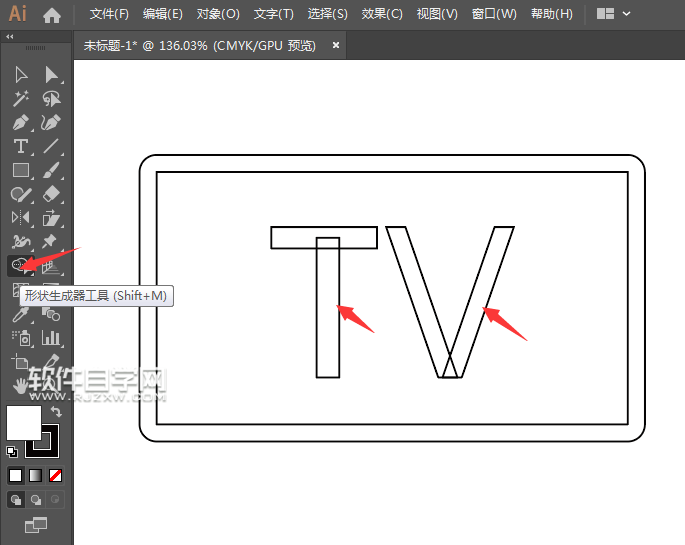This screenshot has width=685, height=545.
Task: Open the 文字(T) menu
Action: [273, 14]
